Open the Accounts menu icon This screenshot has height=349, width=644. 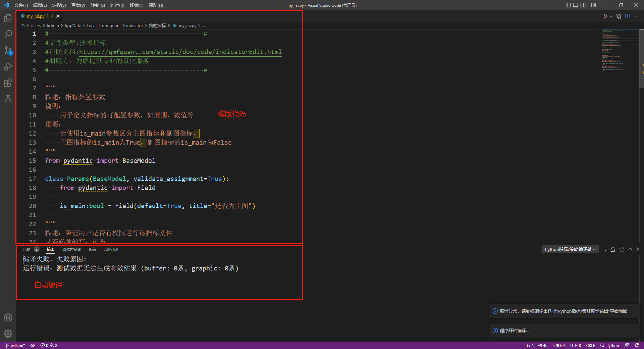(x=8, y=317)
